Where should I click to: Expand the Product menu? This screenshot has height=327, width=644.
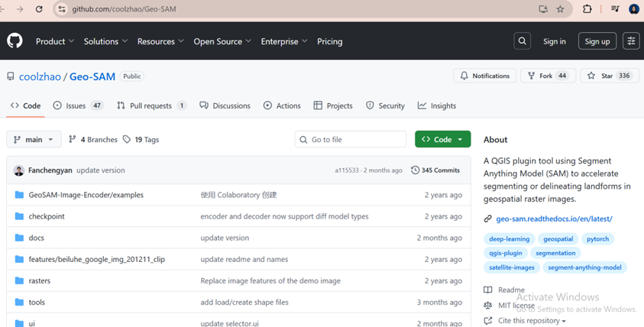pos(55,41)
